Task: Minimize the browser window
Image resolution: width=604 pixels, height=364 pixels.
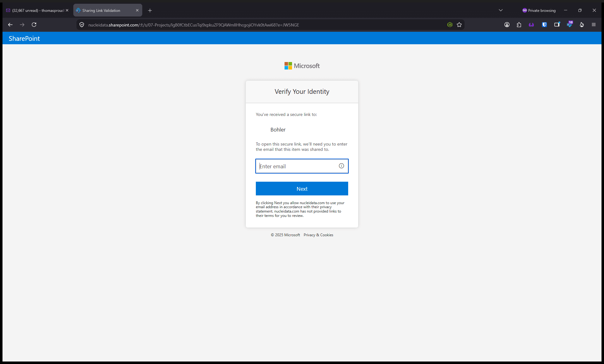Action: point(566,10)
